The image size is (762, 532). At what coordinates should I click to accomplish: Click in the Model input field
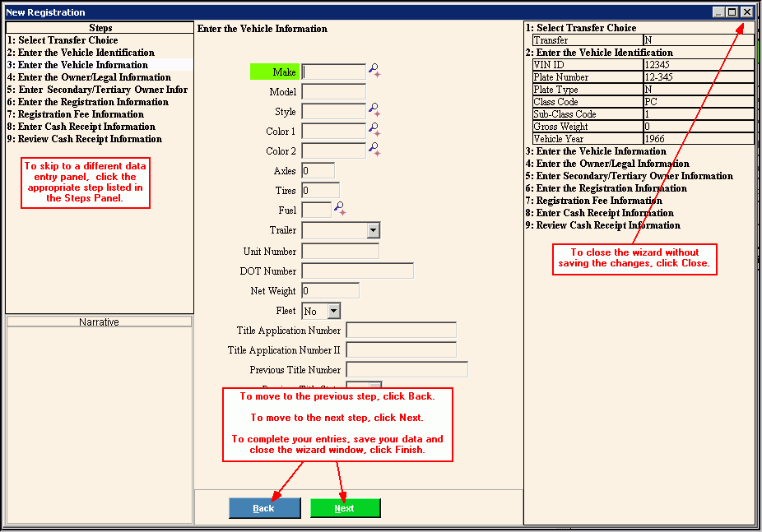333,92
